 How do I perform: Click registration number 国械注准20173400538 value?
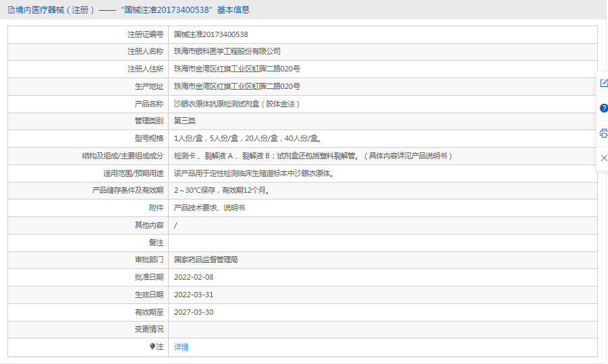click(x=211, y=34)
